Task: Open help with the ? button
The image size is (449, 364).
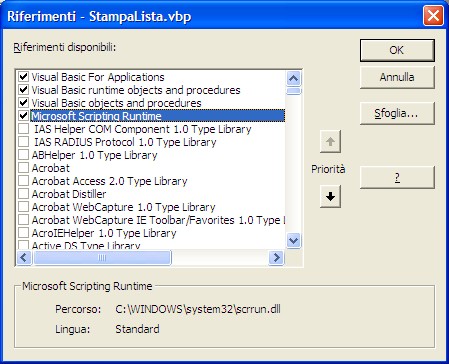Action: (397, 177)
